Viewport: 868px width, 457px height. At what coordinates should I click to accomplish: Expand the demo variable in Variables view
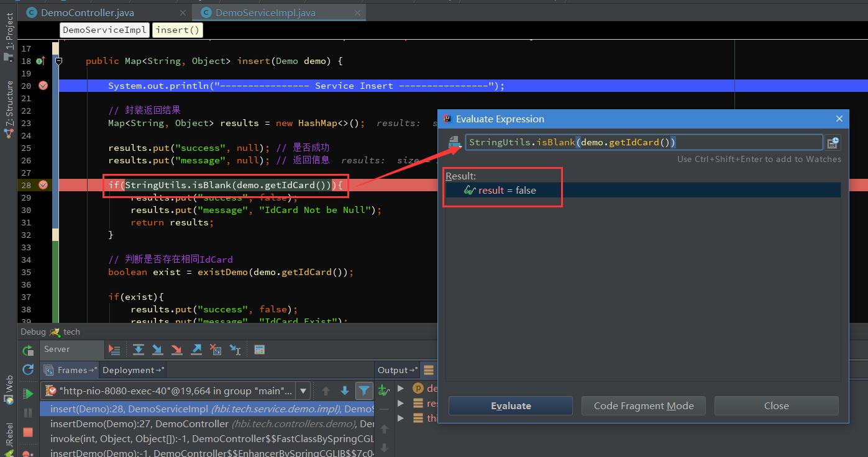point(401,388)
